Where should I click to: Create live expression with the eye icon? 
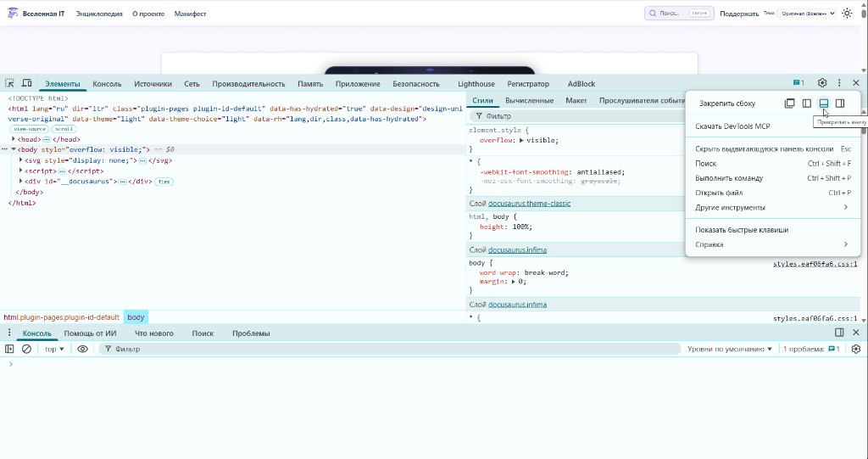pyautogui.click(x=82, y=350)
